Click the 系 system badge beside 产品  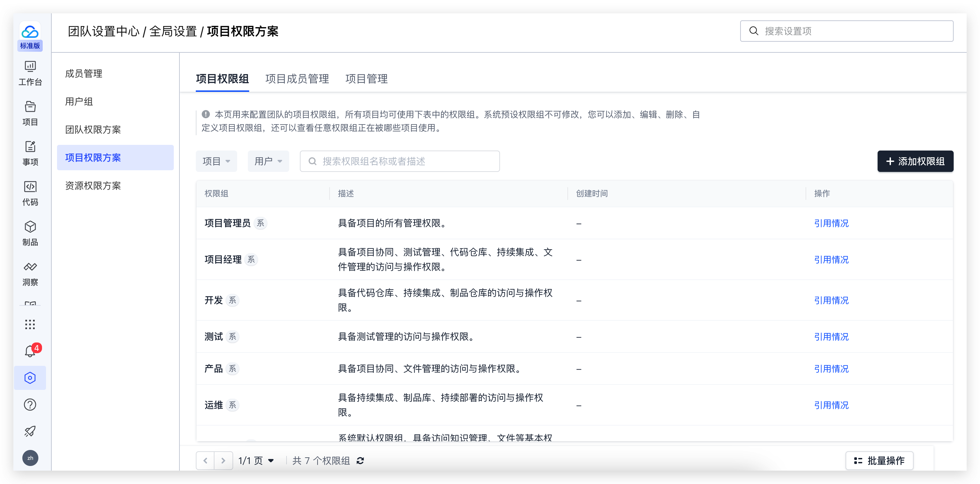[x=232, y=368]
